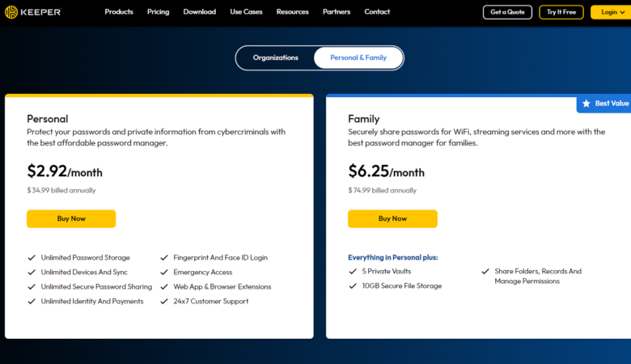This screenshot has height=364, width=631.
Task: Click the Keeper logo icon
Action: 11,12
